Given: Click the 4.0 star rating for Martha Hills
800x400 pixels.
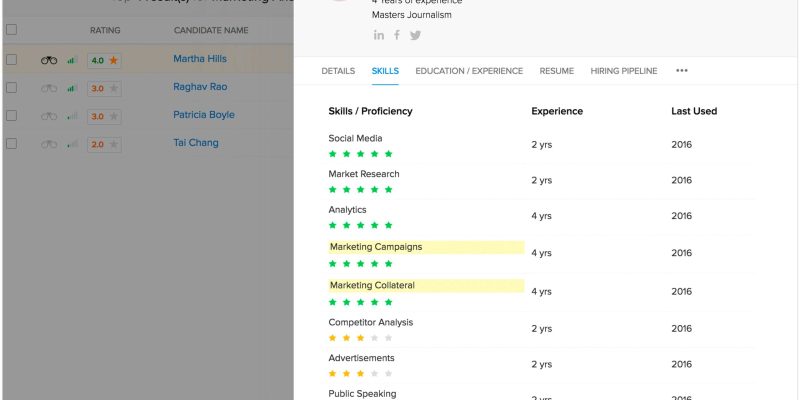Looking at the screenshot, I should (x=104, y=61).
